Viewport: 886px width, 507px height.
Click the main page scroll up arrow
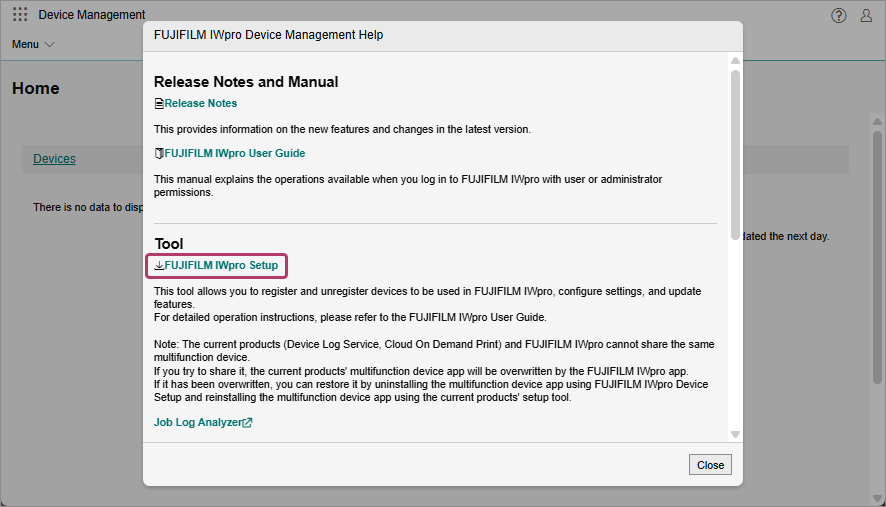coord(877,122)
